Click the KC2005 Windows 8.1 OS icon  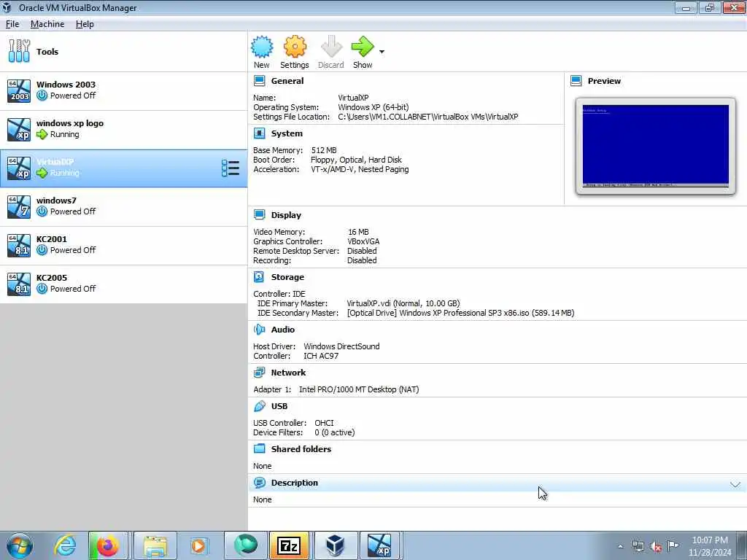pyautogui.click(x=19, y=284)
